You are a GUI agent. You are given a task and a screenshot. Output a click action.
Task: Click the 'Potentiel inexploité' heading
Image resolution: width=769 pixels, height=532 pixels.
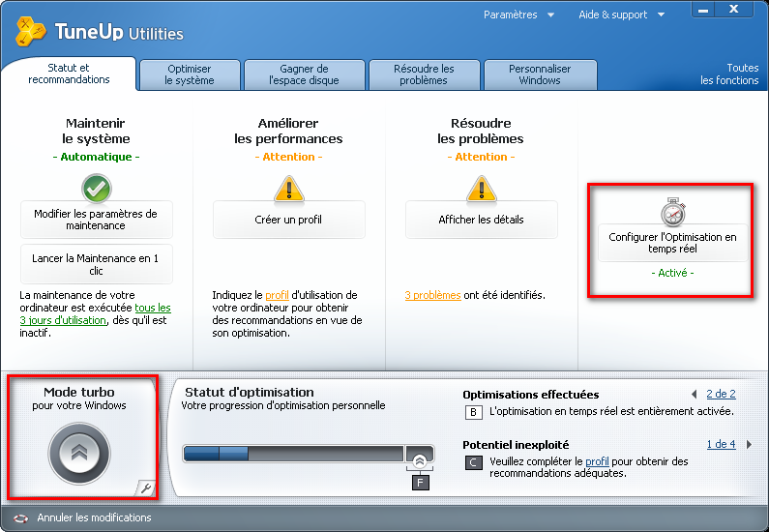click(x=516, y=445)
